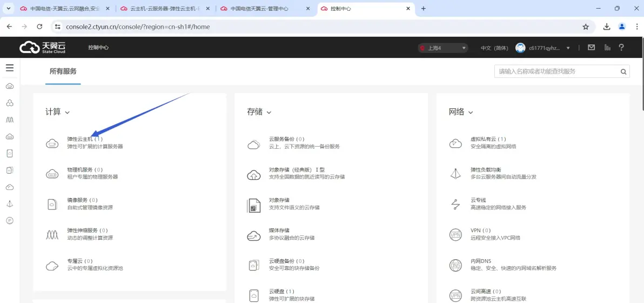Open the browser downloads icon
Viewport: 644px width, 303px height.
pos(607,27)
